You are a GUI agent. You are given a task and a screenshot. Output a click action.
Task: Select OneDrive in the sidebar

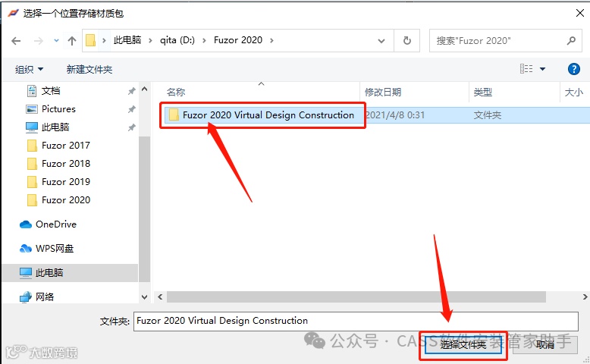tap(56, 224)
